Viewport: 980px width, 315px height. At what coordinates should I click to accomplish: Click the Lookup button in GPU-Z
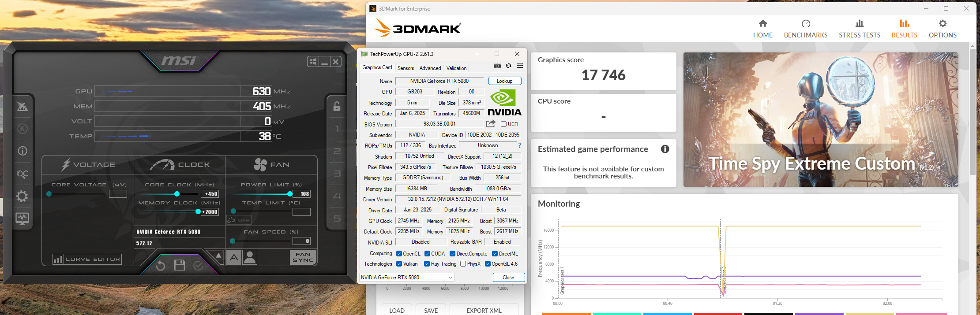(x=505, y=81)
